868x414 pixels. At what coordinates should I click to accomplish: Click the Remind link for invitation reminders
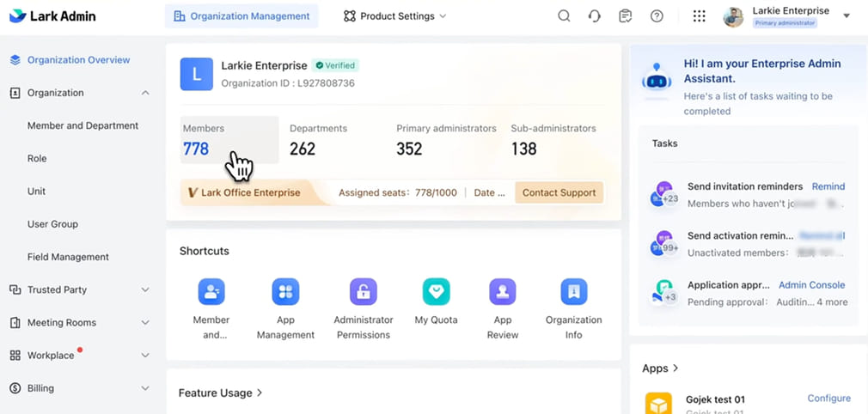pos(828,186)
